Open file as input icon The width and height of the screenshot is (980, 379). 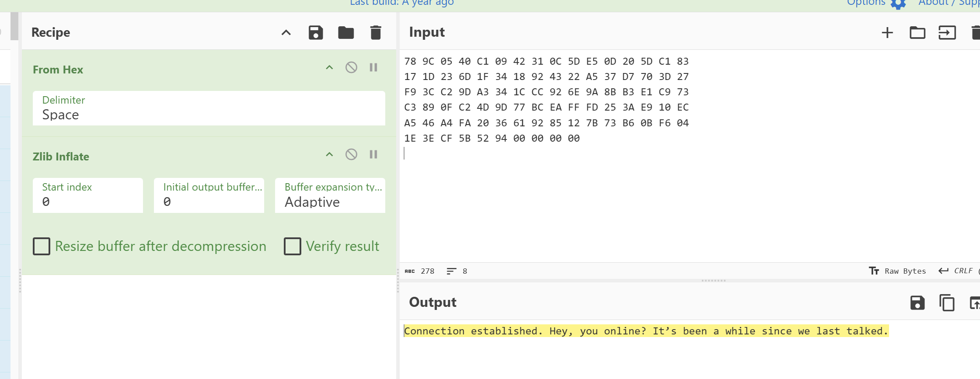[947, 33]
